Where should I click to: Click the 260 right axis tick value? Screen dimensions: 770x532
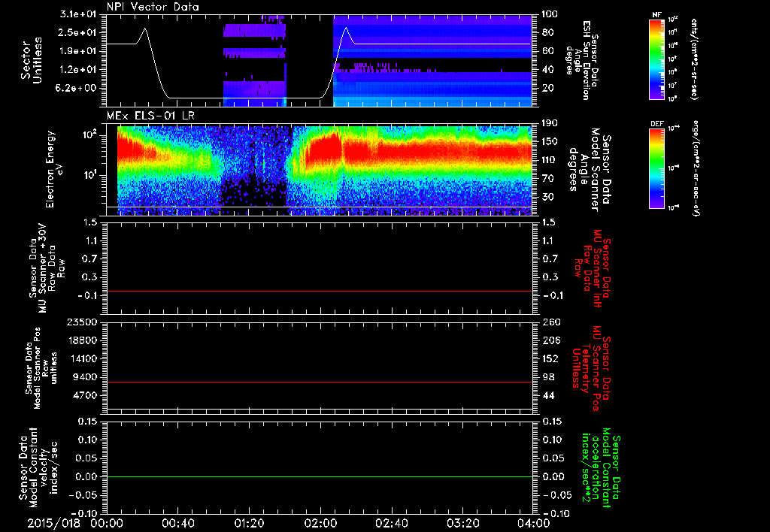tap(550, 322)
